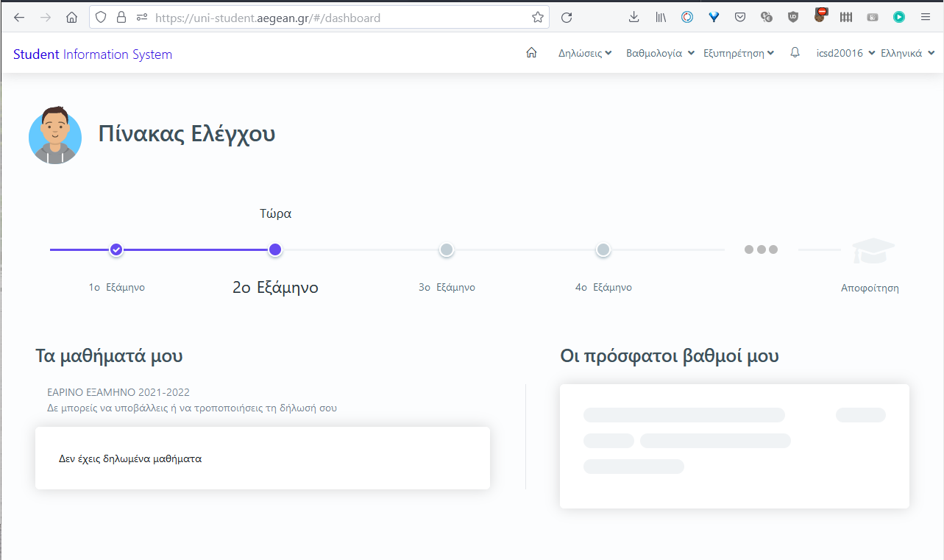
Task: Reload the page in browser
Action: point(567,18)
